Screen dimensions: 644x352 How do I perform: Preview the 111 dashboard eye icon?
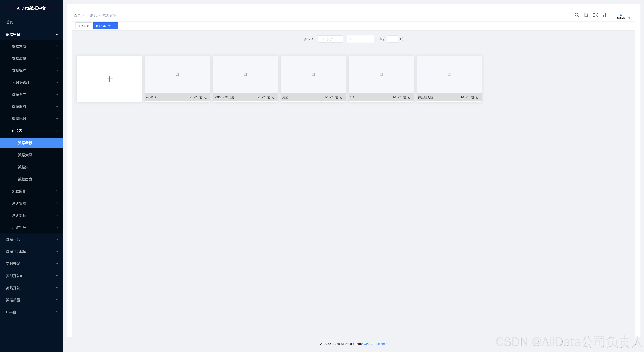(x=400, y=97)
